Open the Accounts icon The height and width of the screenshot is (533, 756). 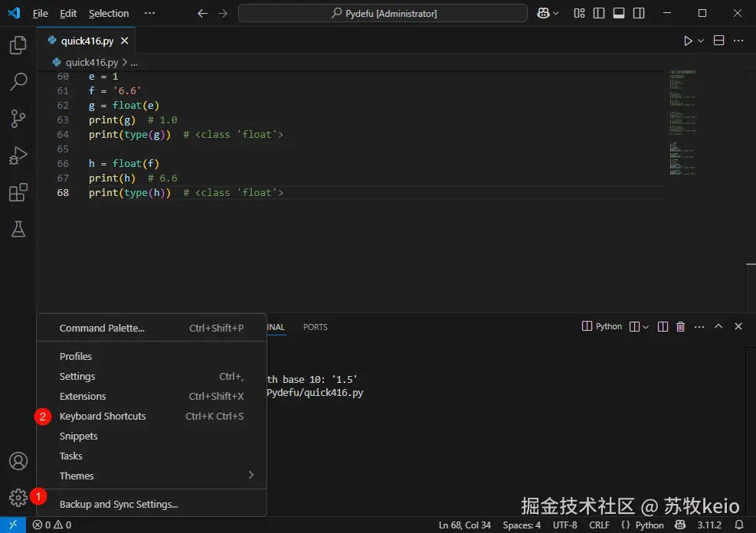point(18,461)
